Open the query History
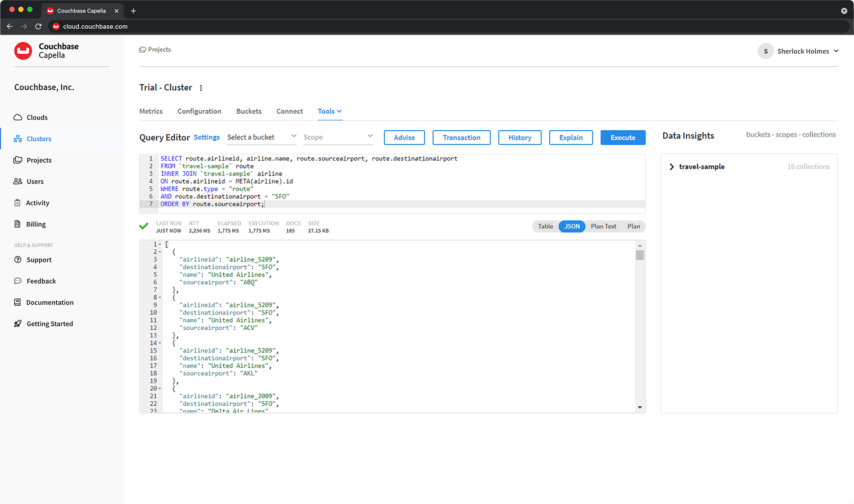854x504 pixels. click(x=520, y=137)
